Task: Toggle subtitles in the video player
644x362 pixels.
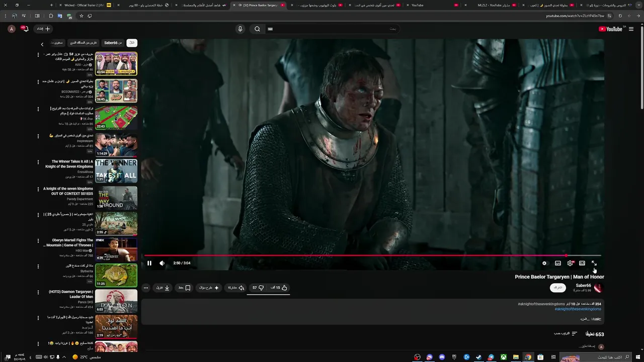Action: (558, 263)
